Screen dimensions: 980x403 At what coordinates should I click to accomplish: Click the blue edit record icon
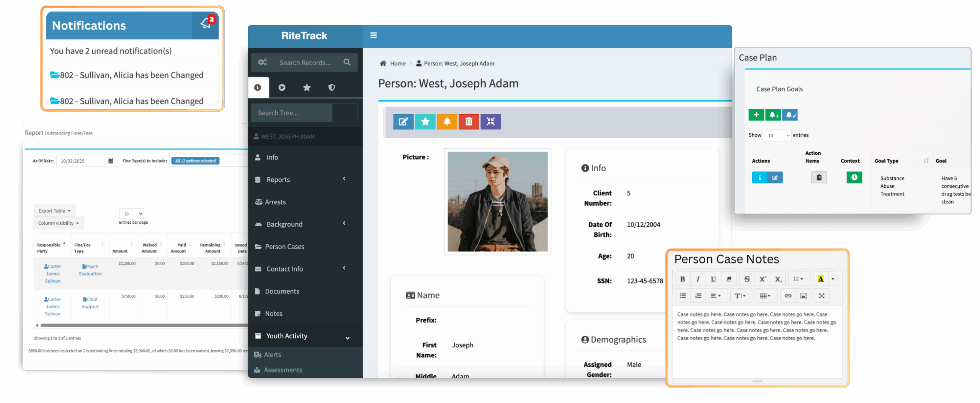point(403,122)
